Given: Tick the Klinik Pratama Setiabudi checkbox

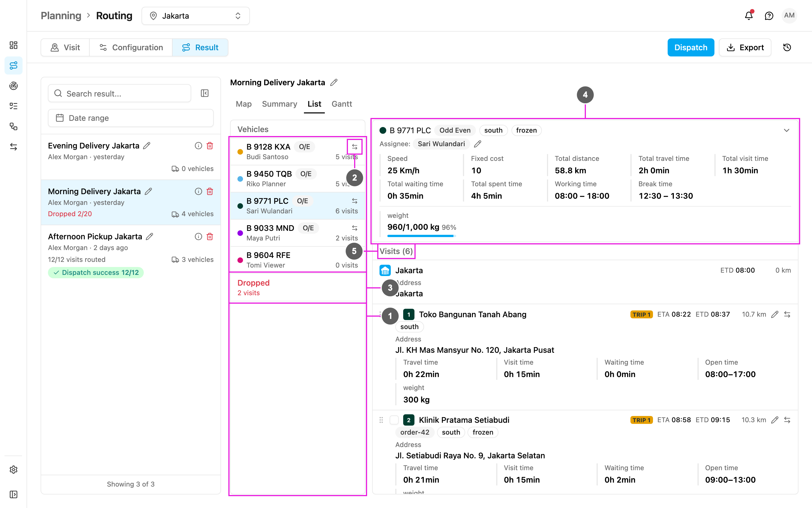Looking at the screenshot, I should coord(394,420).
